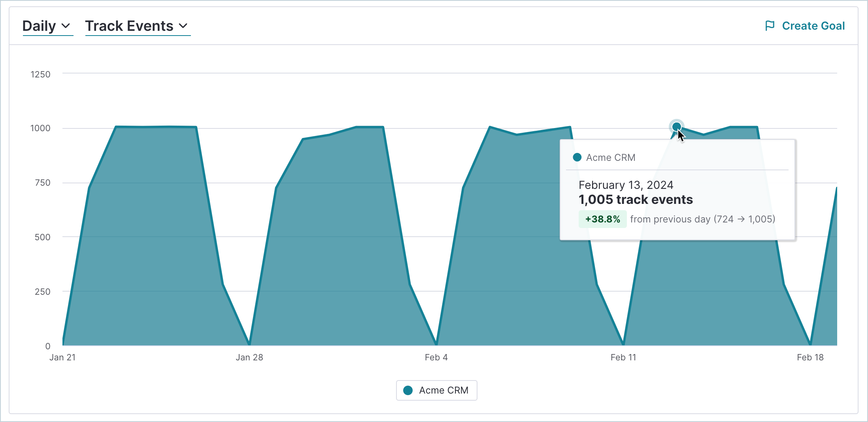This screenshot has width=868, height=422.
Task: Click the '1,005 track events' tooltip text
Action: [x=636, y=200]
